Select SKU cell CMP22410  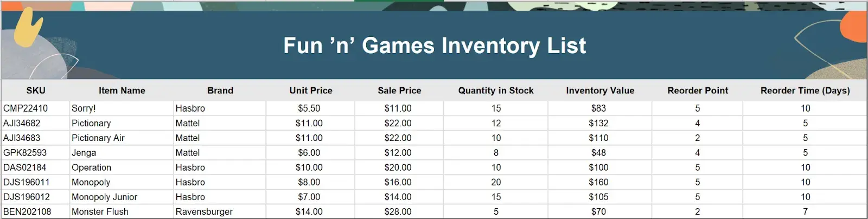click(x=25, y=108)
